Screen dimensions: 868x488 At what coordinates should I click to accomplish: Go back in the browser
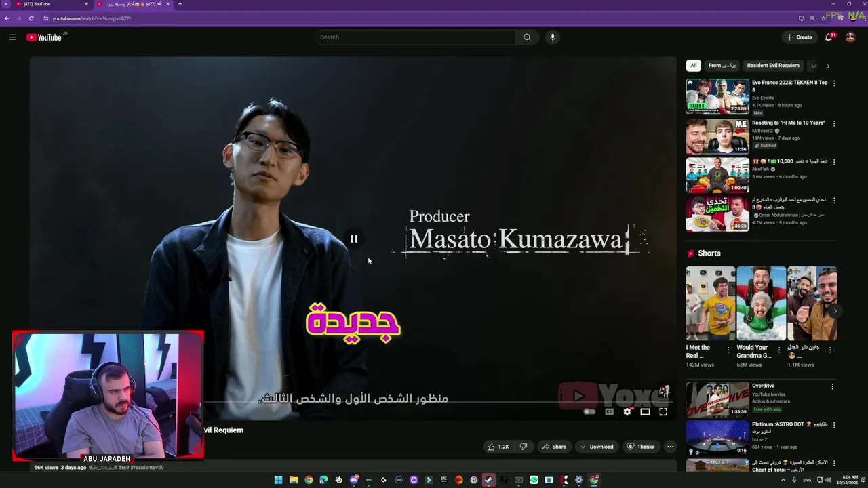(x=7, y=18)
